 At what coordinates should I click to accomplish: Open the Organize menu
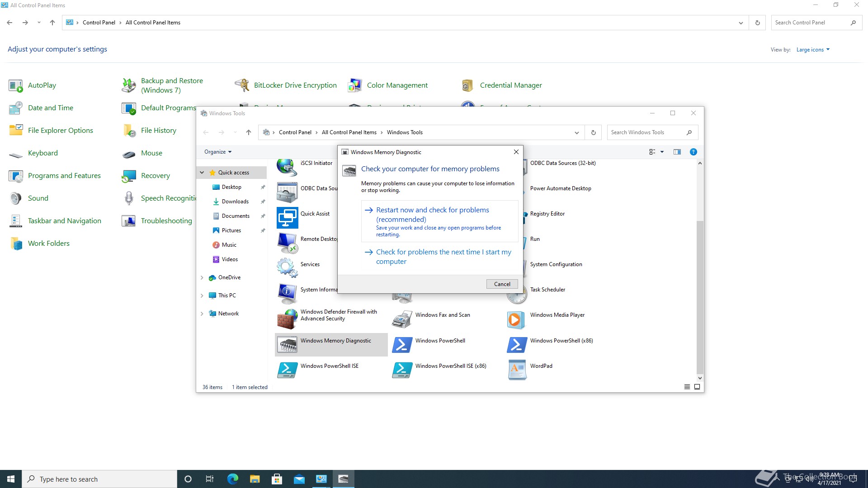[x=217, y=152]
